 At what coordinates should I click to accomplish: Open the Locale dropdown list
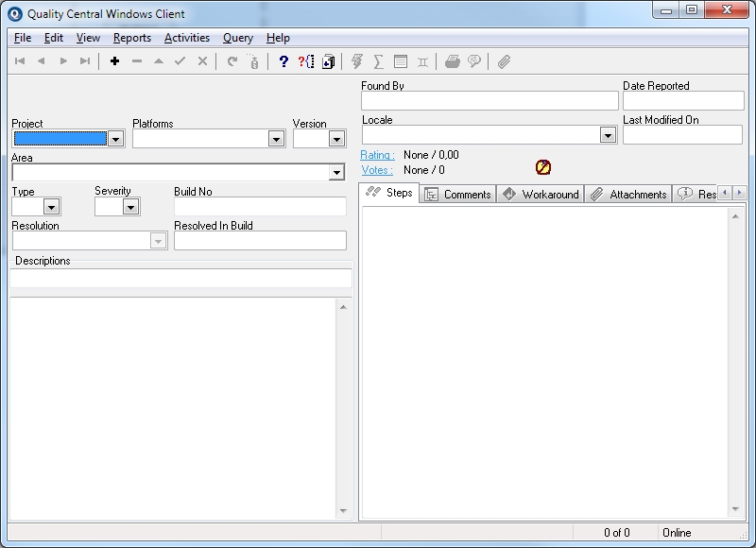coord(608,135)
